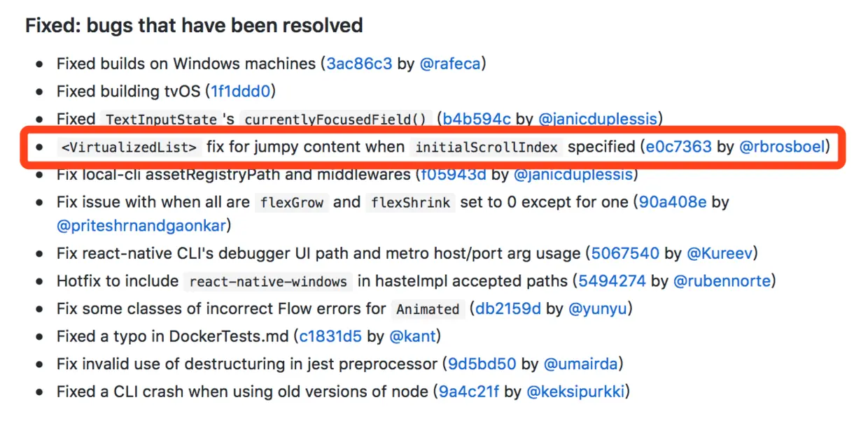The image size is (868, 428).
Task: Click the @umairda mention link
Action: (581, 364)
